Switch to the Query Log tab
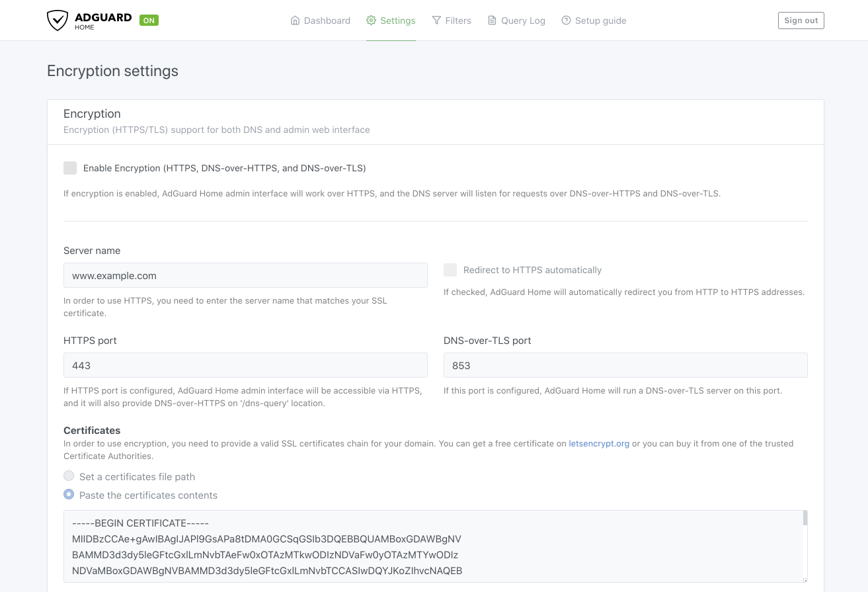 [516, 21]
